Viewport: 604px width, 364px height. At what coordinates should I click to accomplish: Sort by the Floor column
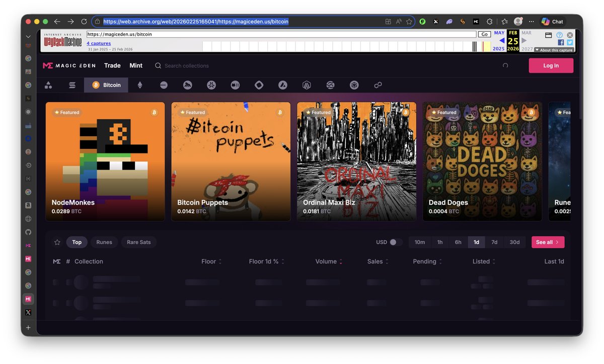pyautogui.click(x=211, y=261)
